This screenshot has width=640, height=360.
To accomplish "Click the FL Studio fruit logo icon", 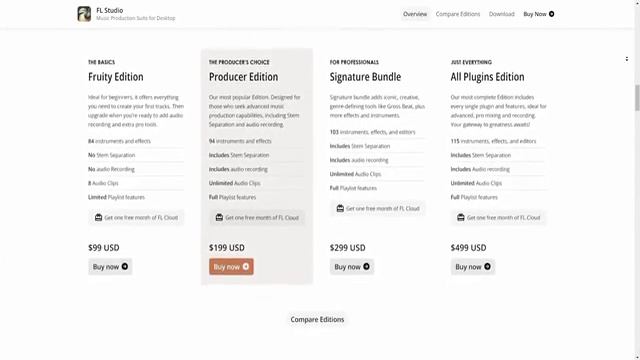I will [x=84, y=14].
